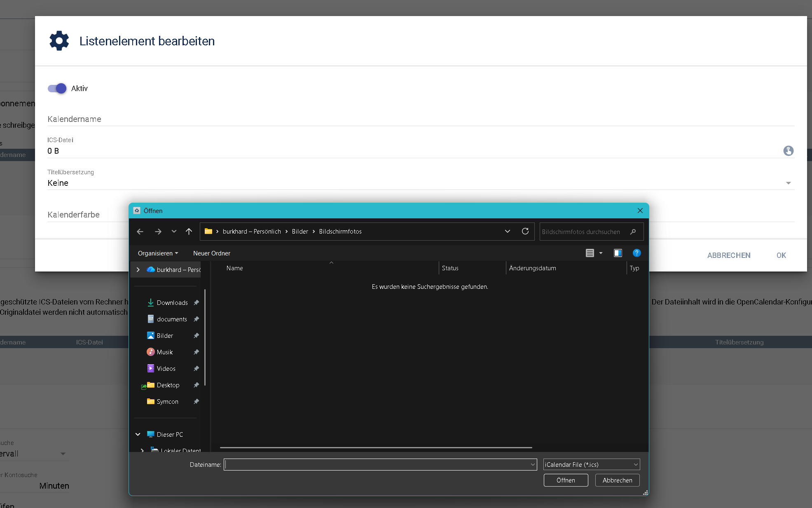Open the help icon
Viewport: 812px width, 508px height.
click(637, 253)
